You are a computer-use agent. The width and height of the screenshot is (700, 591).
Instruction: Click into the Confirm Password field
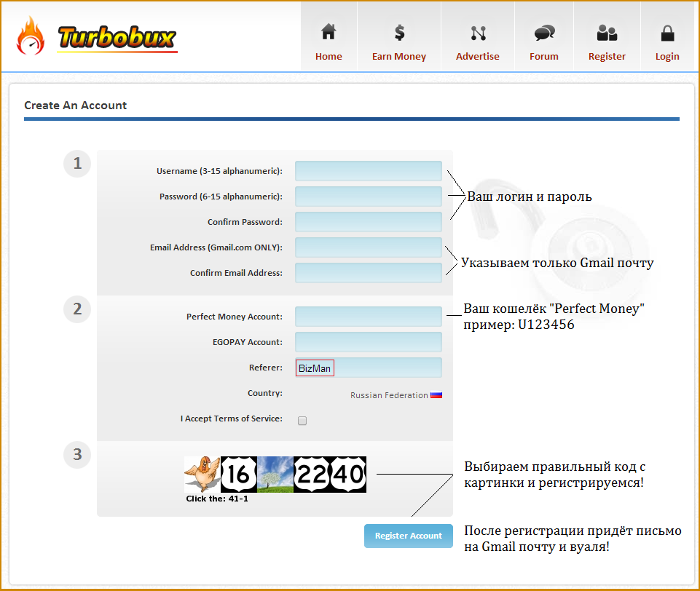click(369, 222)
